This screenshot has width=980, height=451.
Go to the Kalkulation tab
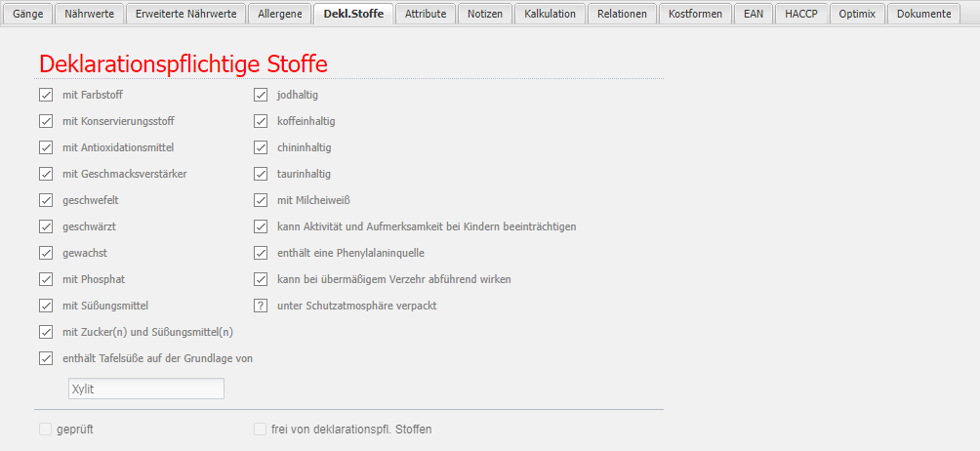coord(551,14)
